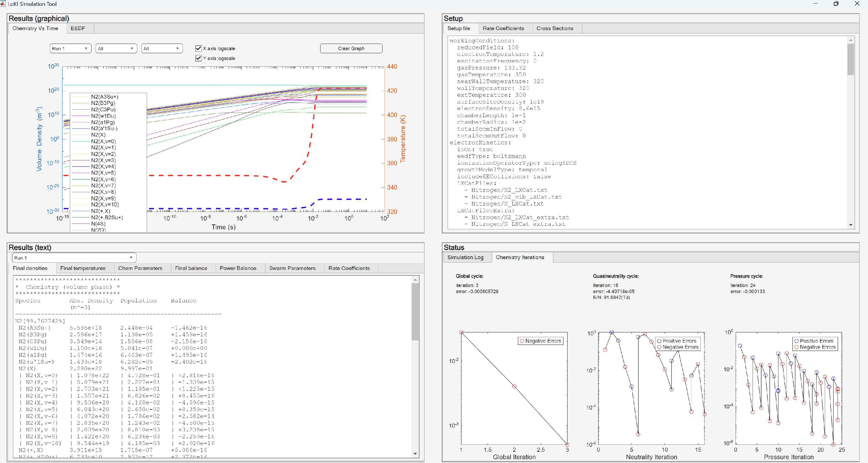Open the Run 1 dropdown above graph
The width and height of the screenshot is (868, 463).
coord(70,48)
